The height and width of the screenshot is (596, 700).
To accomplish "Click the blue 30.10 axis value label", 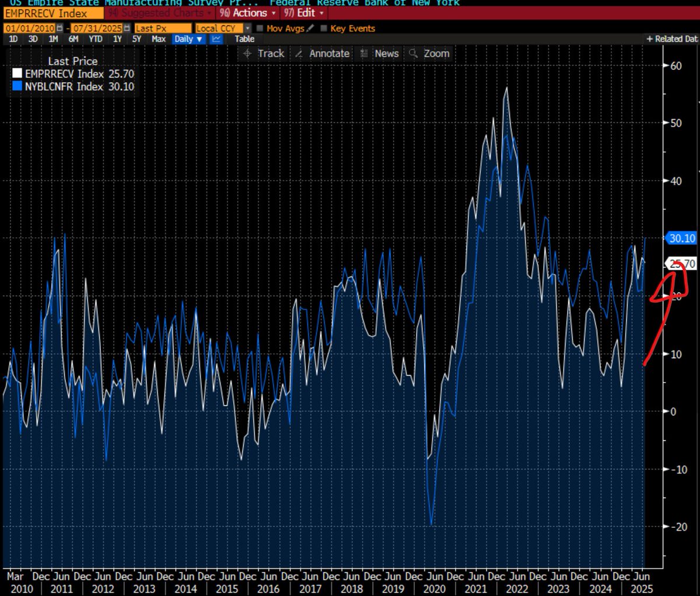I will coord(682,238).
